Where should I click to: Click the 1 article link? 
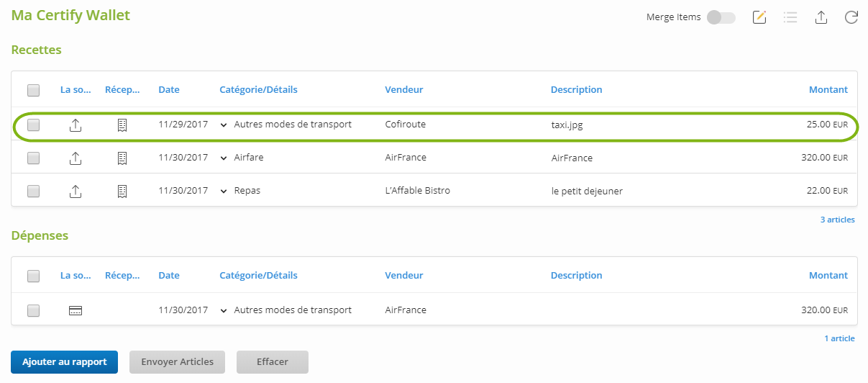point(839,338)
